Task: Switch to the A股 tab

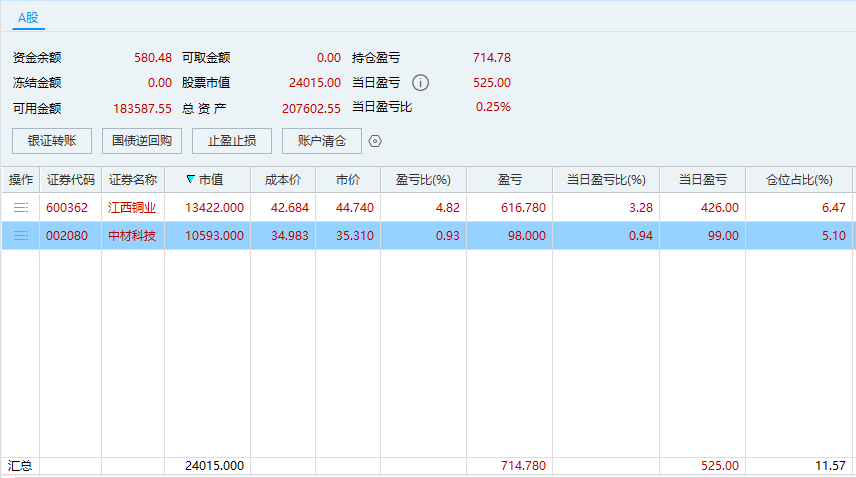Action: tap(29, 17)
